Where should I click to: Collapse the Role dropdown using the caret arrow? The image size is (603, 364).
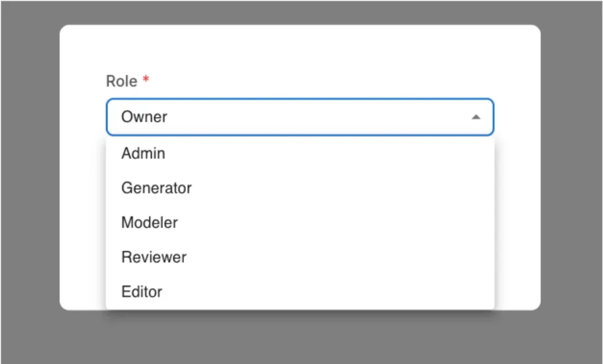tap(476, 117)
